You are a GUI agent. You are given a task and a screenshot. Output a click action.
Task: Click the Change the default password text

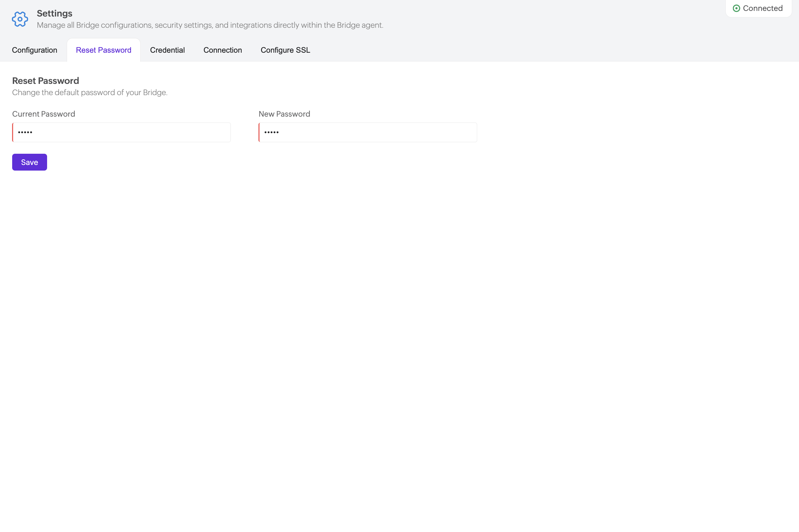[90, 93]
